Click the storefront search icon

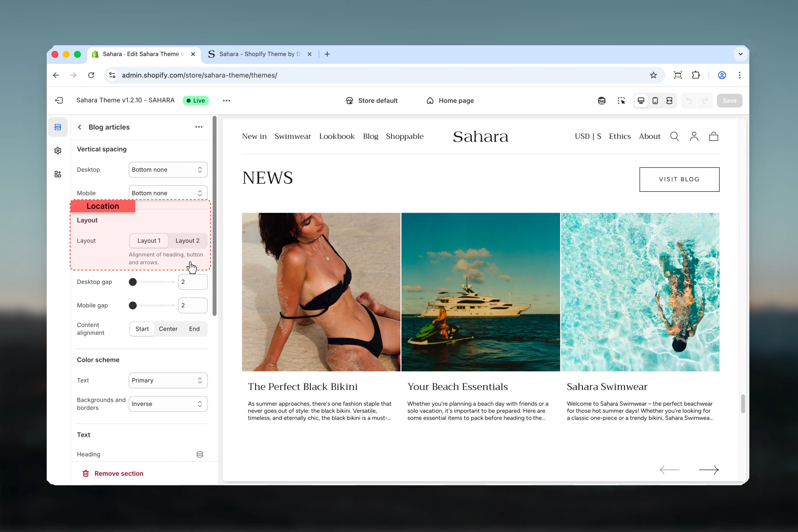674,136
